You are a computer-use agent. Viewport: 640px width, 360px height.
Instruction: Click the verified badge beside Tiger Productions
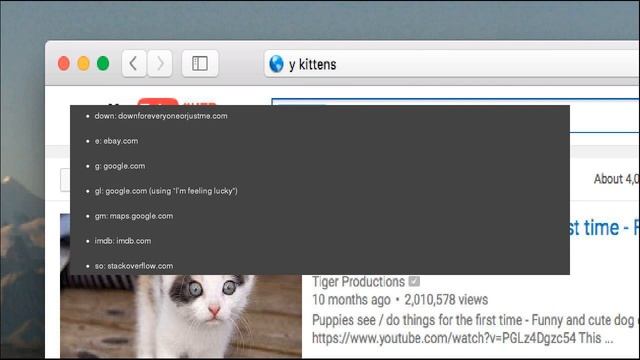tap(414, 281)
